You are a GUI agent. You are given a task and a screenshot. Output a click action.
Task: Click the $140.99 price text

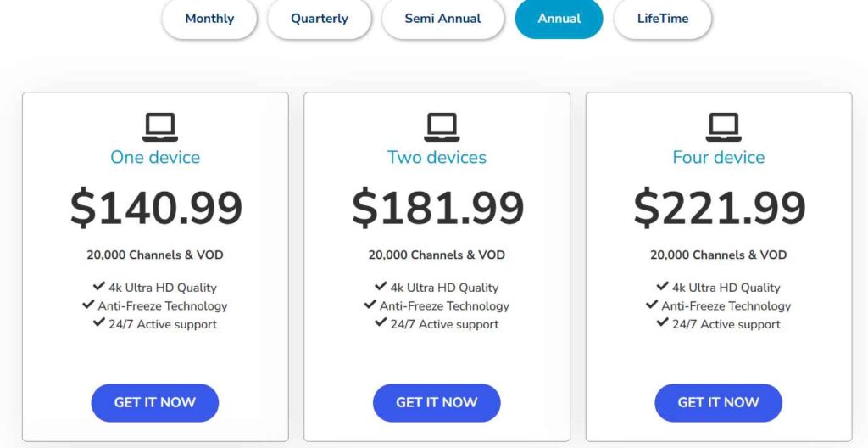point(156,208)
